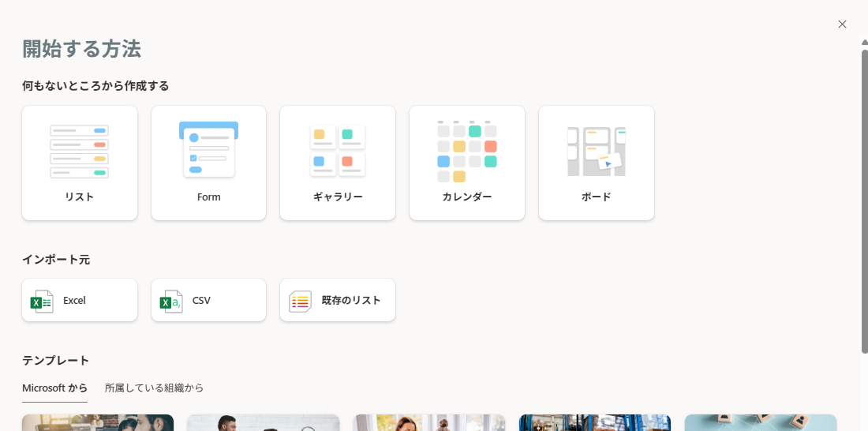Choose the Form creation card illustration

[208, 149]
